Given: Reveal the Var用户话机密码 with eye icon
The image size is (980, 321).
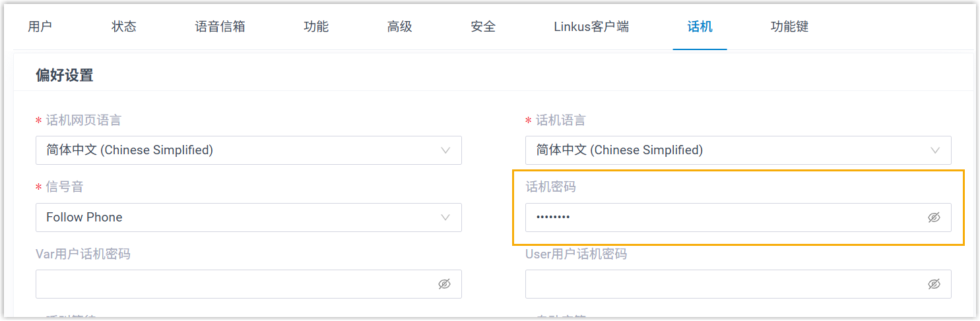Looking at the screenshot, I should pyautogui.click(x=444, y=284).
